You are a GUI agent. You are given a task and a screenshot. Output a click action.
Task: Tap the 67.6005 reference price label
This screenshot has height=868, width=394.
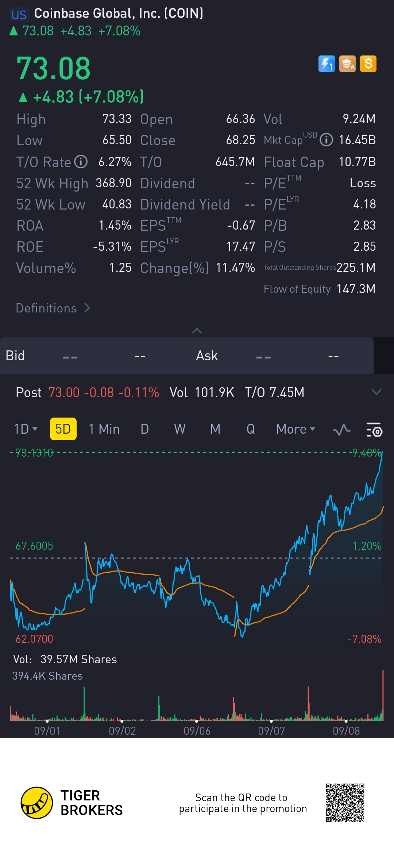[x=34, y=546]
